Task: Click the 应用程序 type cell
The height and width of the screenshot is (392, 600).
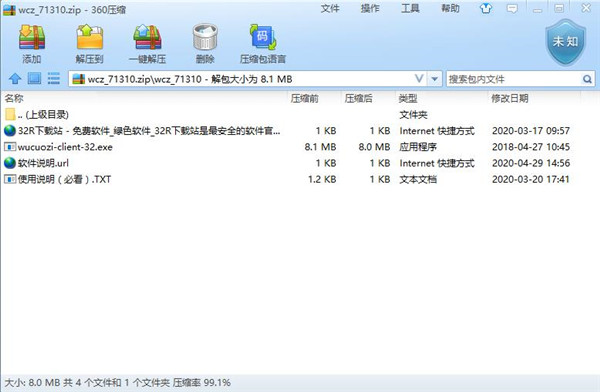Action: (418, 147)
